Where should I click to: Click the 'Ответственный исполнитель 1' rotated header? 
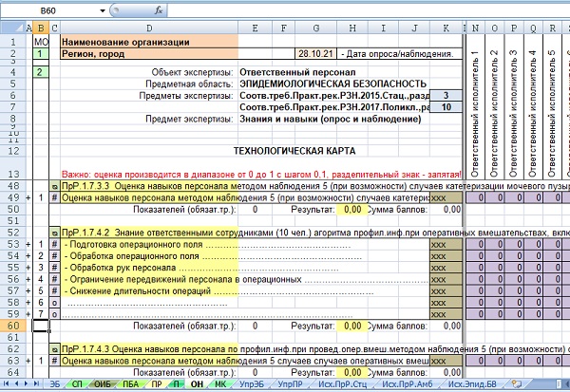(475, 114)
